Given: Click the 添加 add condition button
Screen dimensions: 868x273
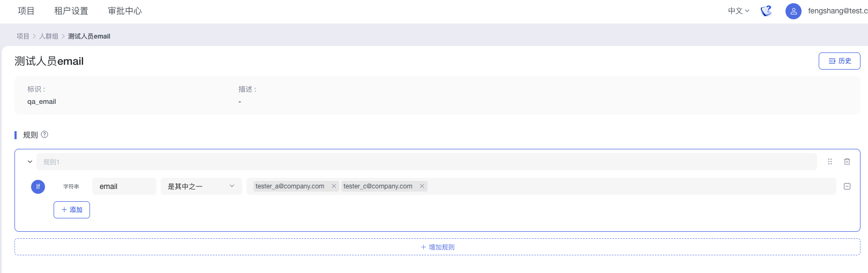Looking at the screenshot, I should tap(72, 210).
